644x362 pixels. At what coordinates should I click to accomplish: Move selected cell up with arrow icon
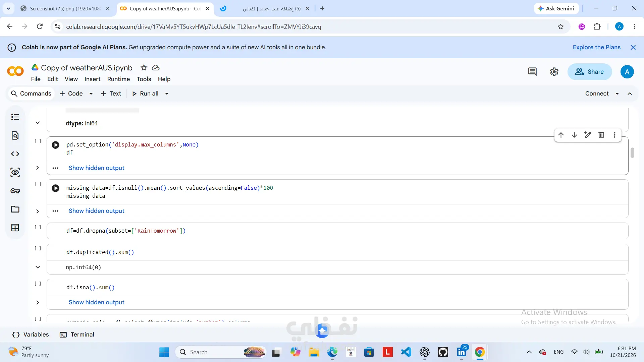click(561, 135)
